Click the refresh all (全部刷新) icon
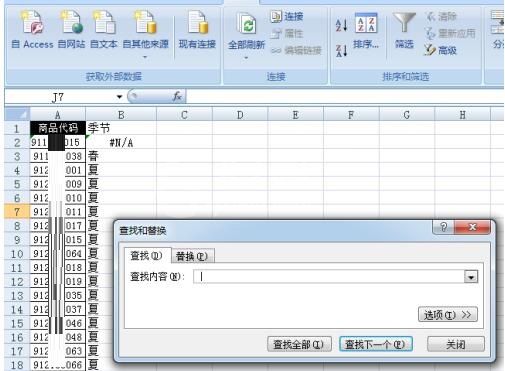Viewport: 505px width, 371px height. click(247, 23)
